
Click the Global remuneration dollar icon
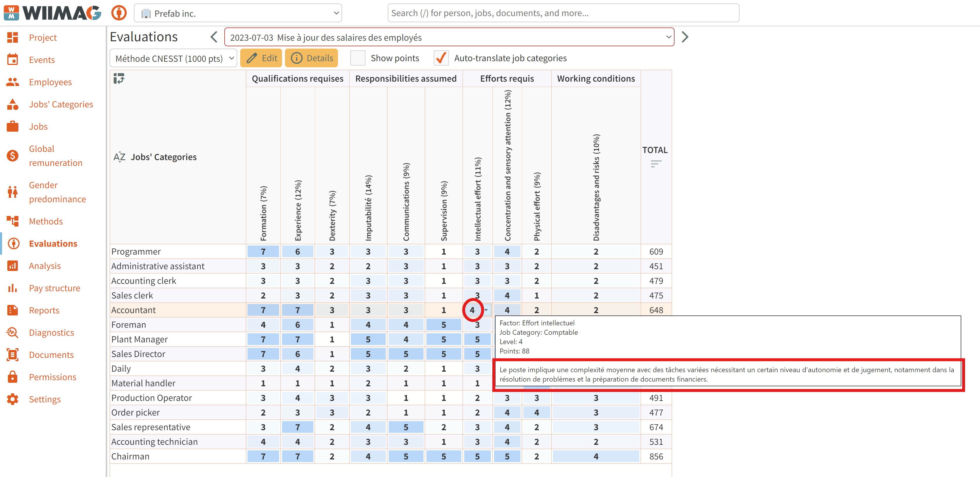[13, 155]
